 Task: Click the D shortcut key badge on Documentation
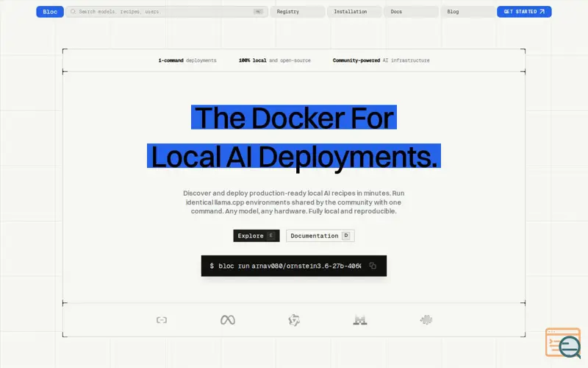[345, 236]
